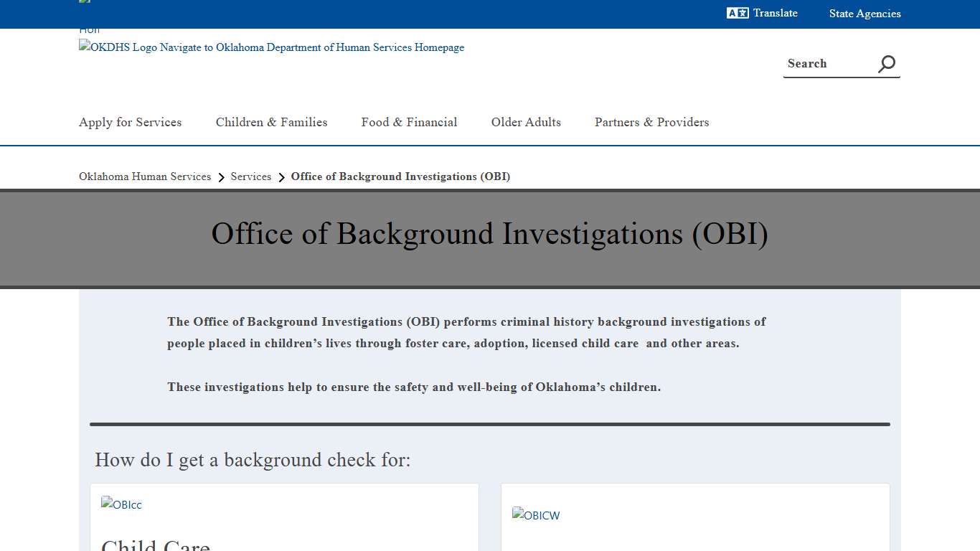Click inside the Search input field
Screen dimensions: 980x551
825,64
